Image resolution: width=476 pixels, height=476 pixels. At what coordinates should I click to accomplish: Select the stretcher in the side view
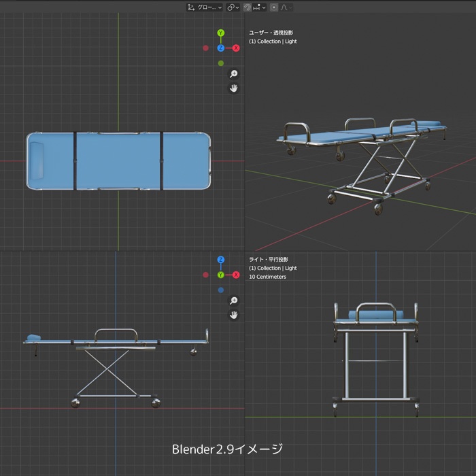click(116, 368)
